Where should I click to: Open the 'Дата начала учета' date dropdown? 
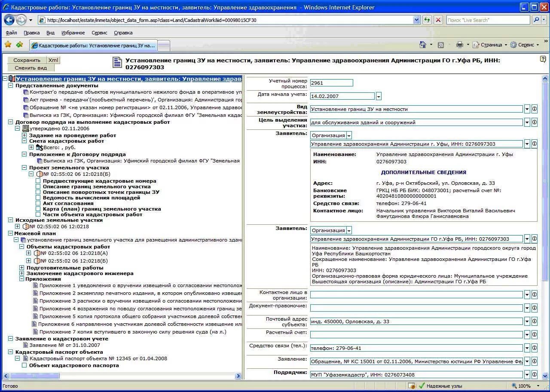[379, 96]
